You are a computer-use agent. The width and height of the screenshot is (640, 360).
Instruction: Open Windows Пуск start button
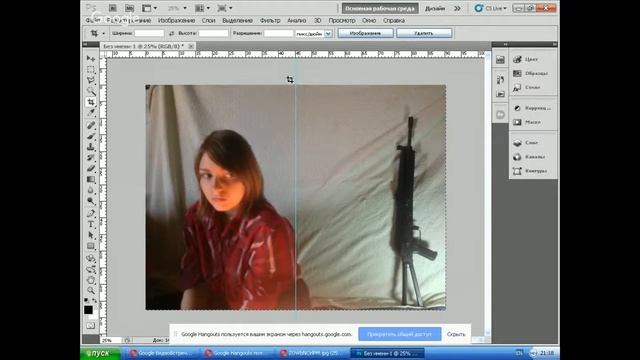[100, 353]
